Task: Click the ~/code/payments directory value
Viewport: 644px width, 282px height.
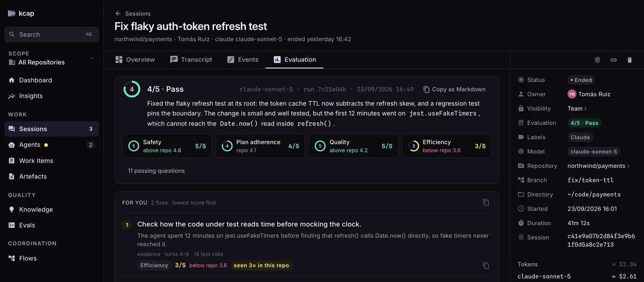Action: [594, 194]
